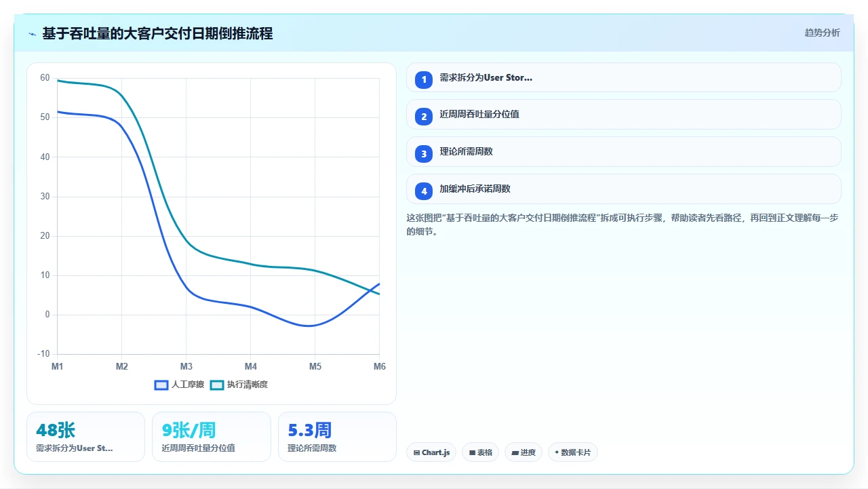
Task: Open the 48张 data card
Action: [x=85, y=437]
